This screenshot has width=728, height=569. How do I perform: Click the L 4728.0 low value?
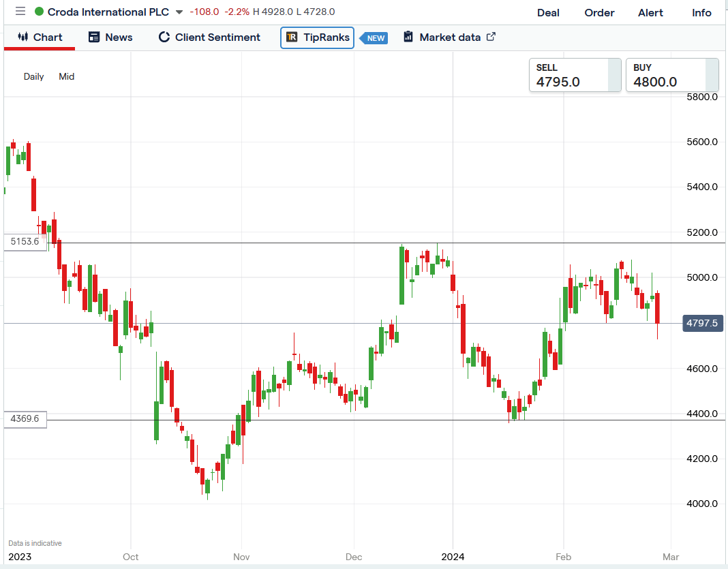(315, 12)
